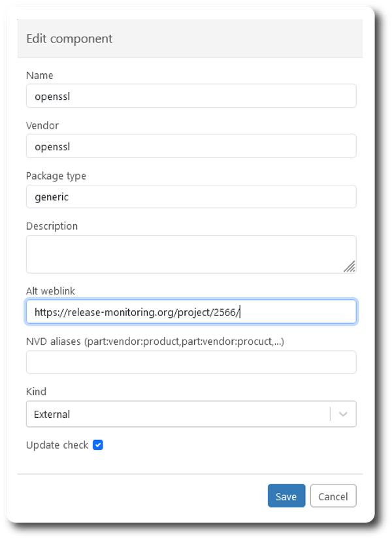Click the Name field containing openssl
Viewport: 392px width, 540px height.
pos(191,96)
